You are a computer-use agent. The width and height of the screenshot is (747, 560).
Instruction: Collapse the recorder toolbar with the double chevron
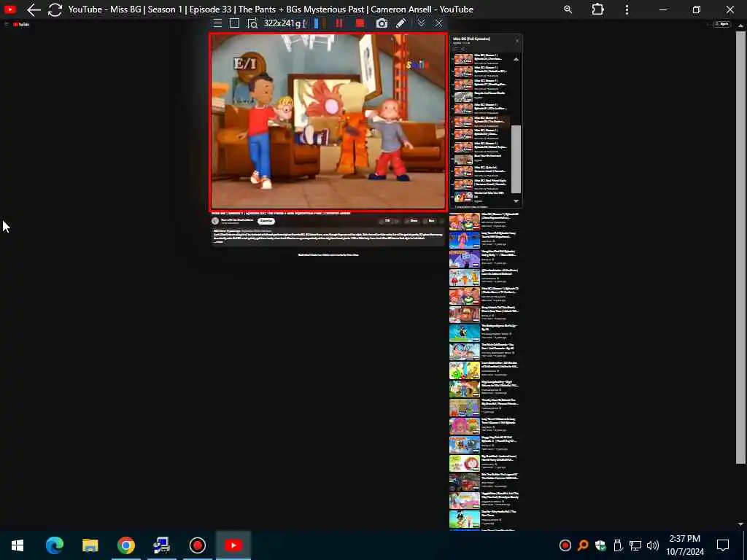(x=421, y=23)
